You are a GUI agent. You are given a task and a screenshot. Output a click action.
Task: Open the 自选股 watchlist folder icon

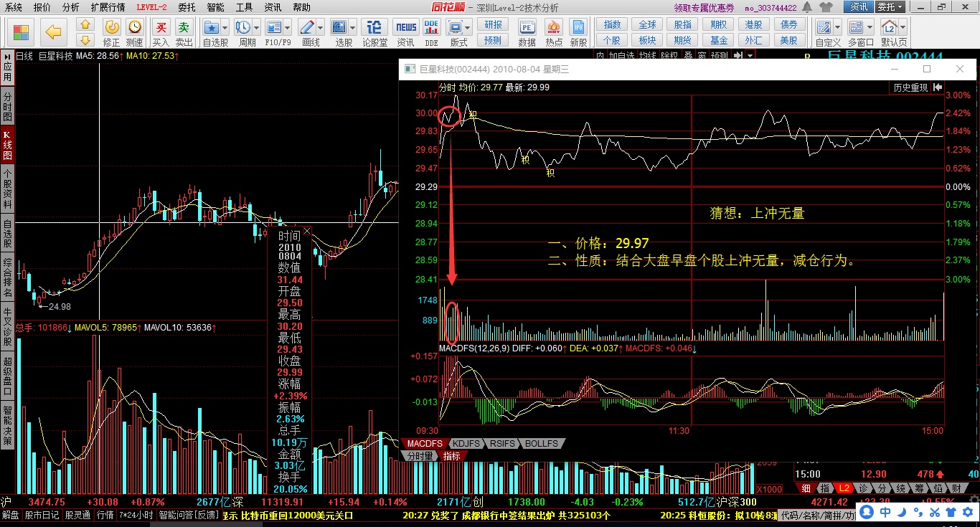(x=212, y=27)
